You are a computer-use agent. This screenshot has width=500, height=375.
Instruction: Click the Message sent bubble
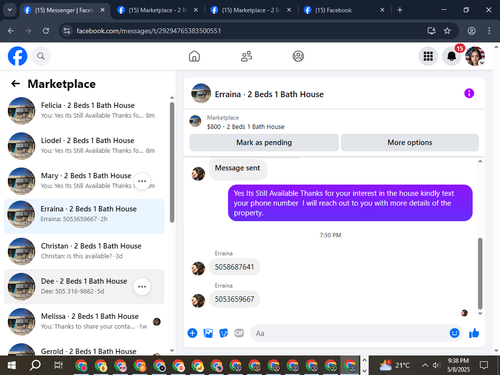237,169
